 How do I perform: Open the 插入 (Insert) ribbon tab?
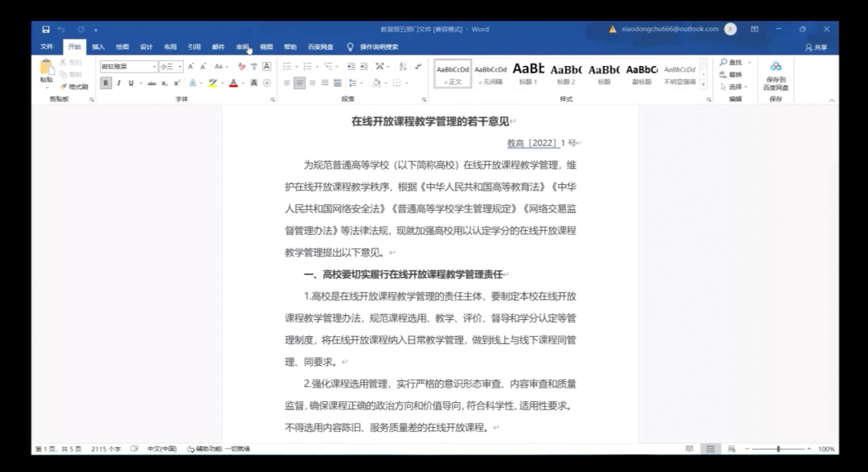pyautogui.click(x=98, y=47)
